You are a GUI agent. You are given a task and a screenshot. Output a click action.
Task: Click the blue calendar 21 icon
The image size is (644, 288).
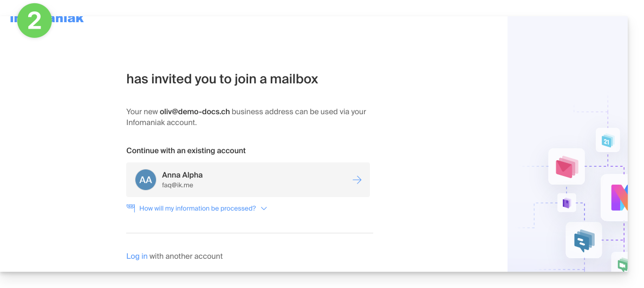pos(607,141)
